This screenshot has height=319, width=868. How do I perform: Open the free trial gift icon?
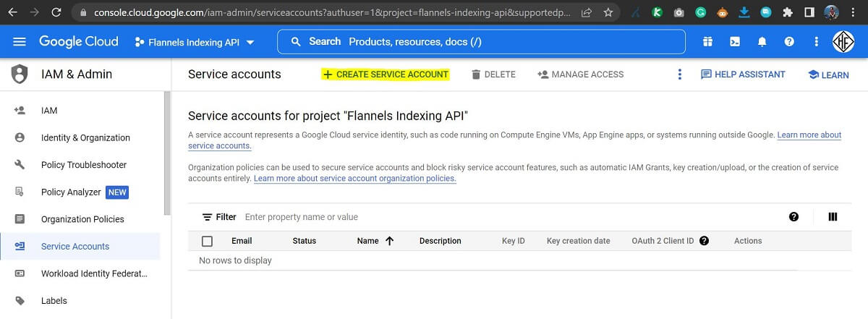pyautogui.click(x=707, y=42)
